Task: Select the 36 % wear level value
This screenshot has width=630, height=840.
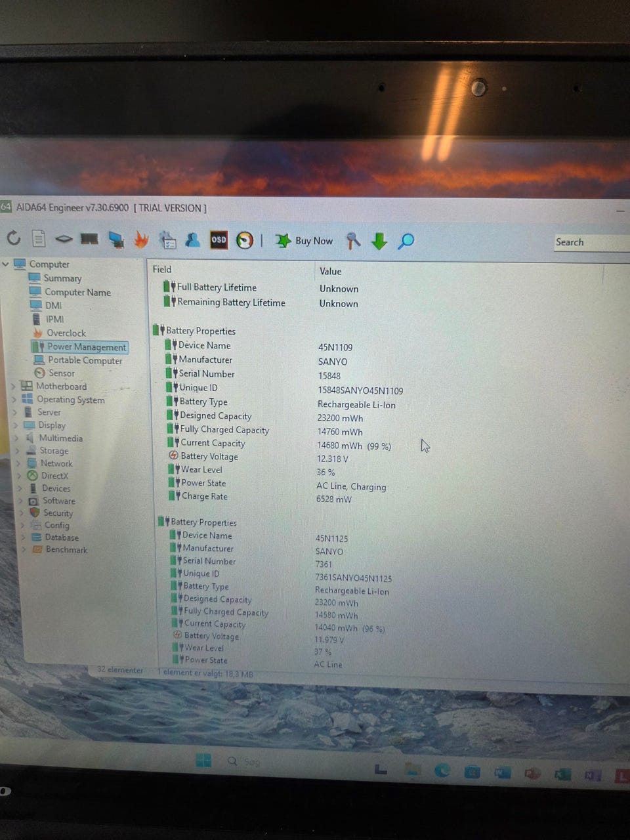Action: (325, 472)
